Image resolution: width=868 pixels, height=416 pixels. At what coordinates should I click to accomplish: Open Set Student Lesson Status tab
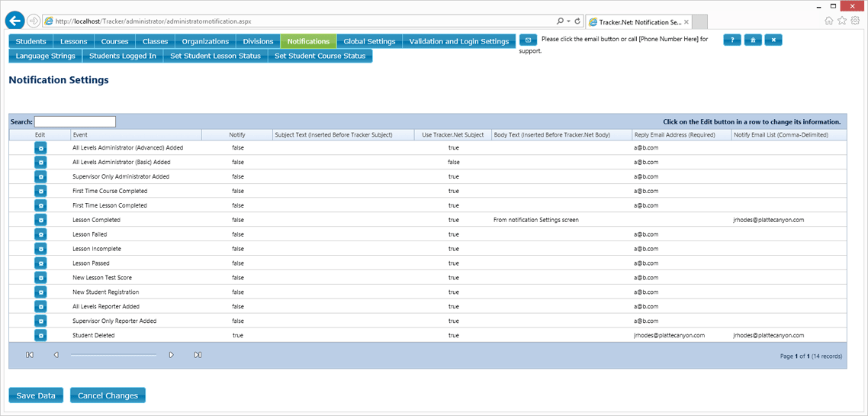click(x=215, y=56)
